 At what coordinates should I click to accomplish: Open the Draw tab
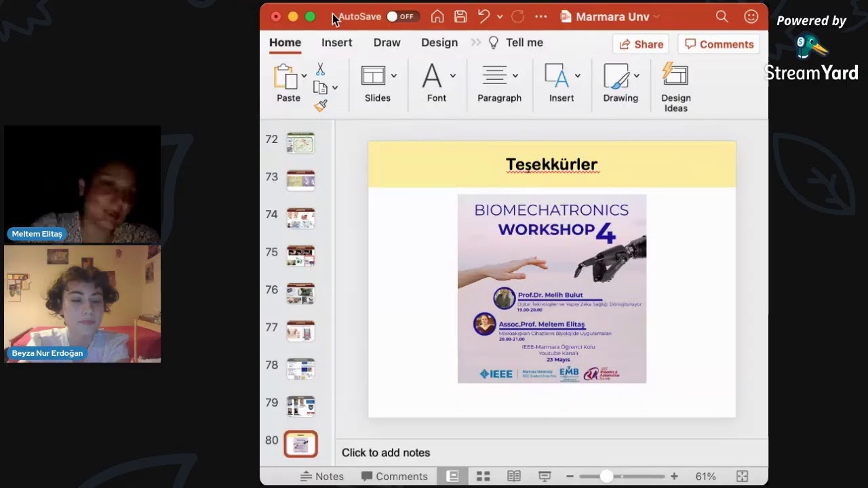coord(387,43)
